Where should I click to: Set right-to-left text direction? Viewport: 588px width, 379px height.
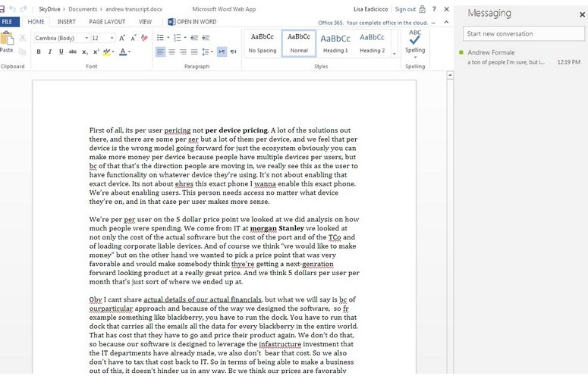pyautogui.click(x=233, y=52)
